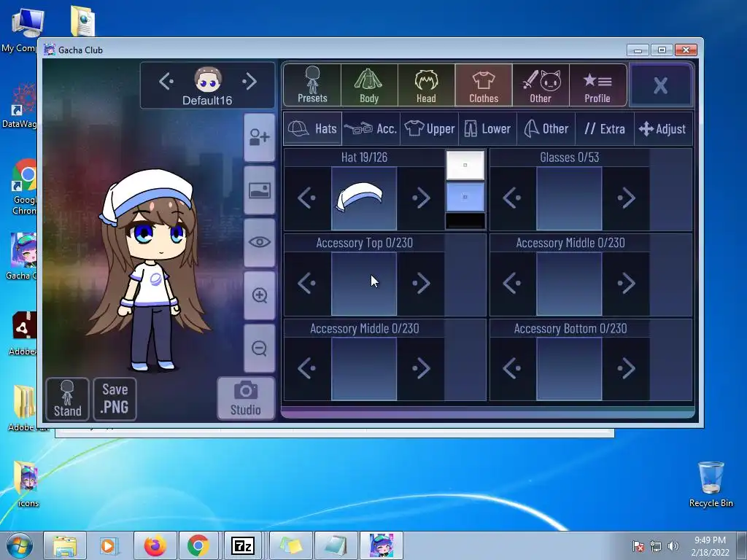
Task: Click the hat preview thumbnail
Action: click(364, 198)
